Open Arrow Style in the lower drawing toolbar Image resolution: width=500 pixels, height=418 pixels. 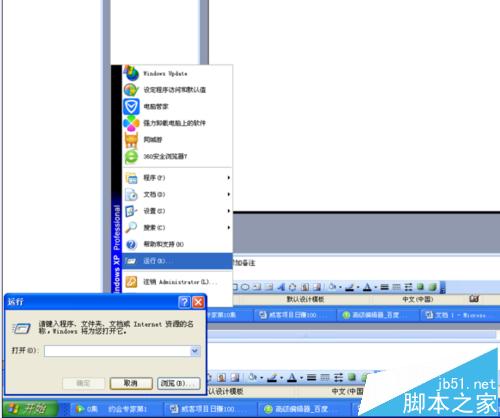(338, 377)
